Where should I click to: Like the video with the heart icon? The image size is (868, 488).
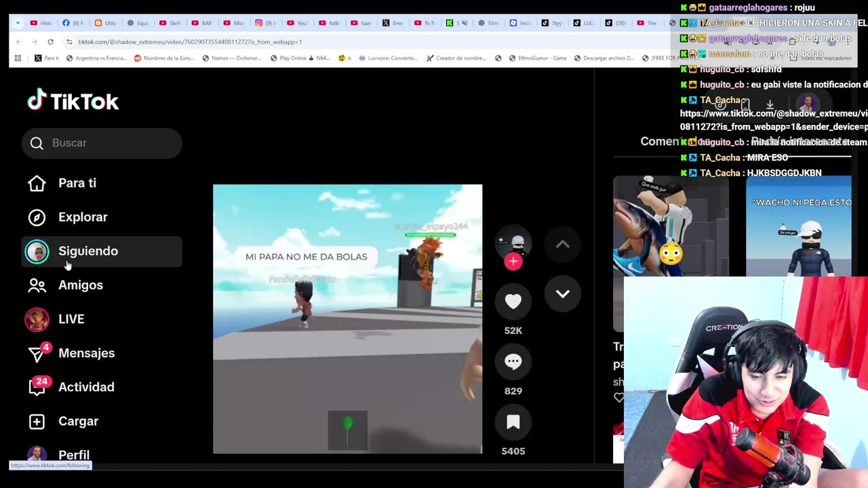pos(513,301)
